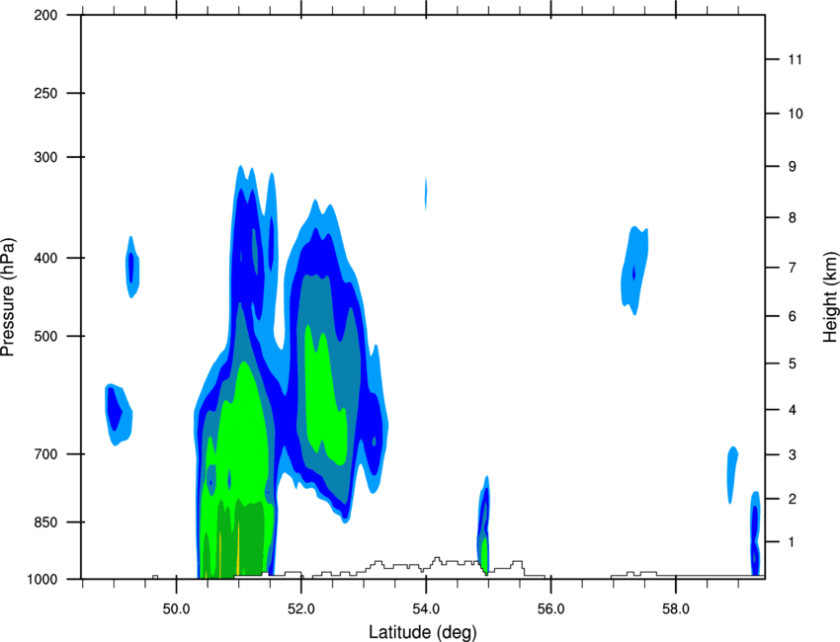Click the 2 km height label
The width and height of the screenshot is (840, 642).
(793, 499)
